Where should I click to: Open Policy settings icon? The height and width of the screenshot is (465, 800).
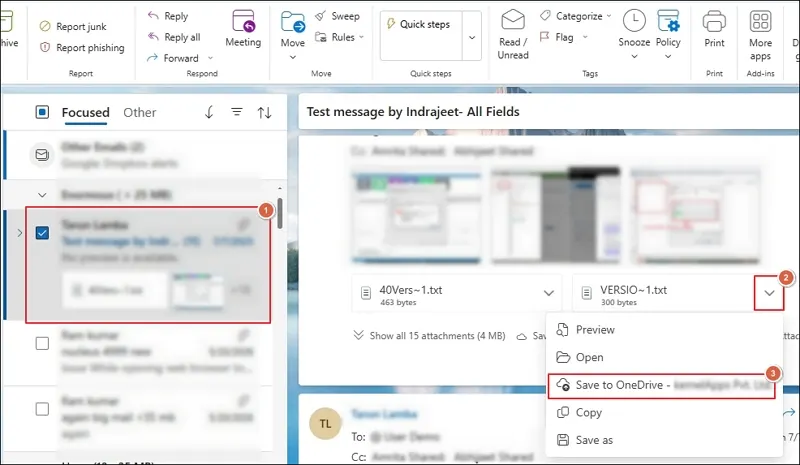[668, 21]
